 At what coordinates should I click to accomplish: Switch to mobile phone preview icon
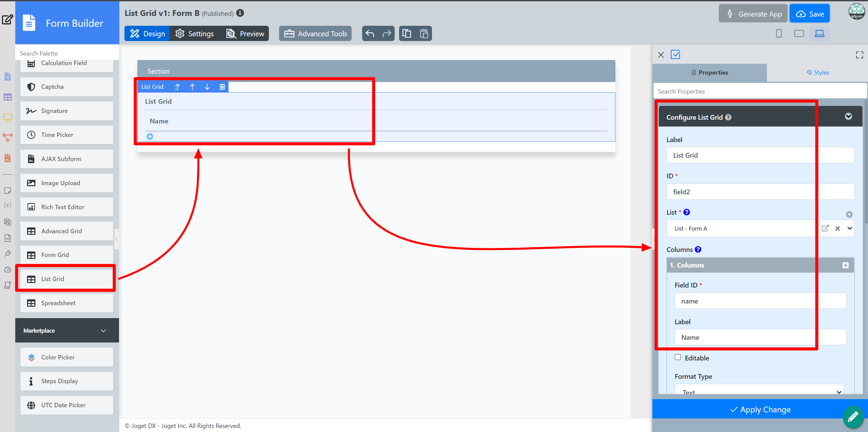pos(778,34)
